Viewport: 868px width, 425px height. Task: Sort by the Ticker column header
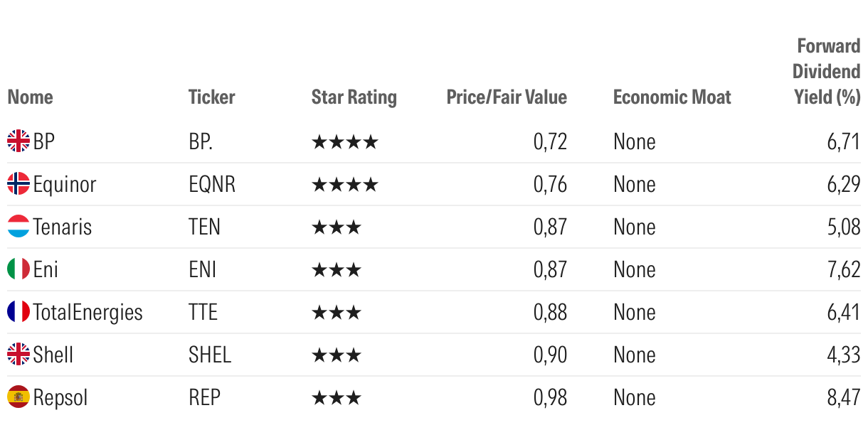[211, 97]
